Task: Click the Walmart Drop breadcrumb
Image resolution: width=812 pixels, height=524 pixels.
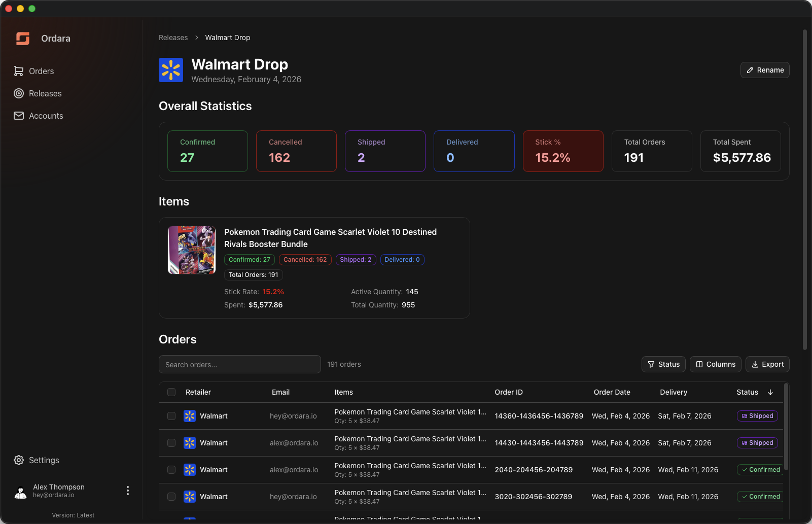Action: [228, 38]
